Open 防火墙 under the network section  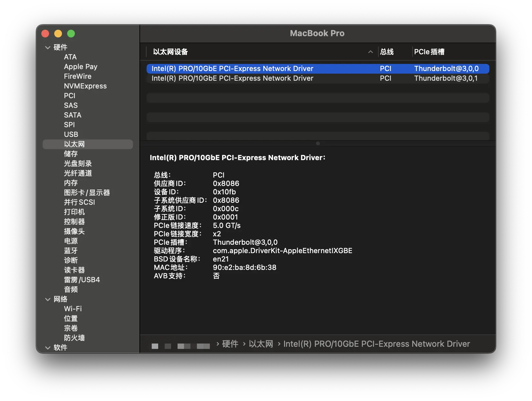point(74,338)
